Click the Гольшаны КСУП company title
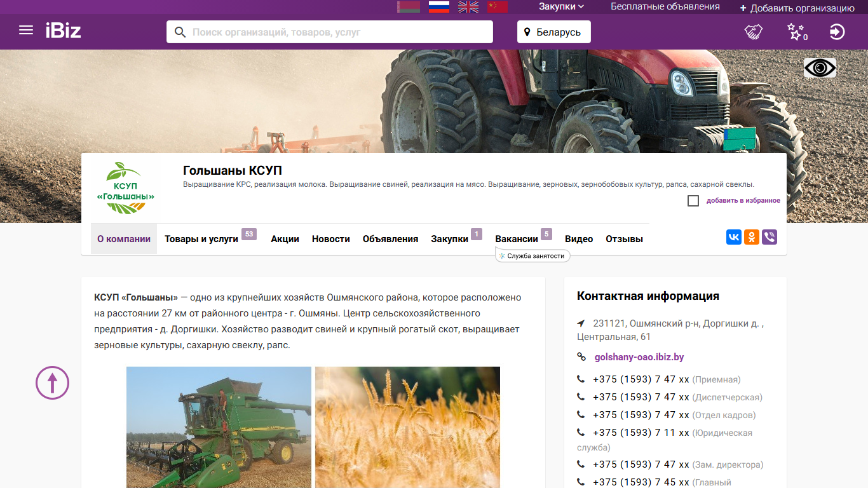 pos(233,170)
